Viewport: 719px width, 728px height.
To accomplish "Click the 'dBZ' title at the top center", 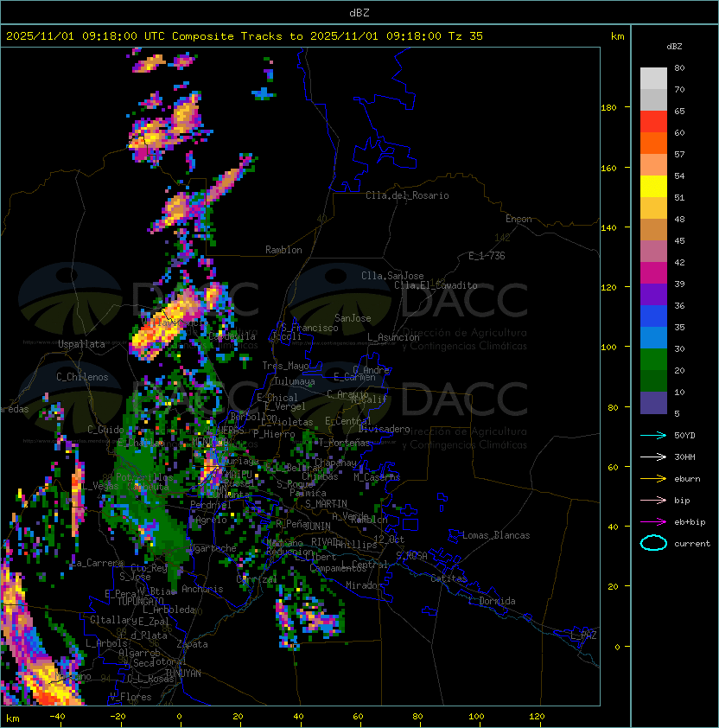I will (x=359, y=13).
